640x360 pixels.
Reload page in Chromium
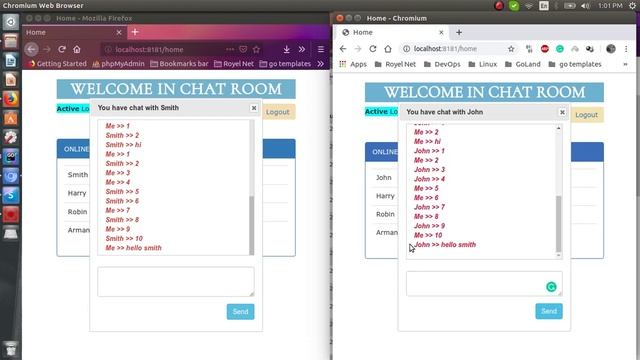(x=373, y=49)
